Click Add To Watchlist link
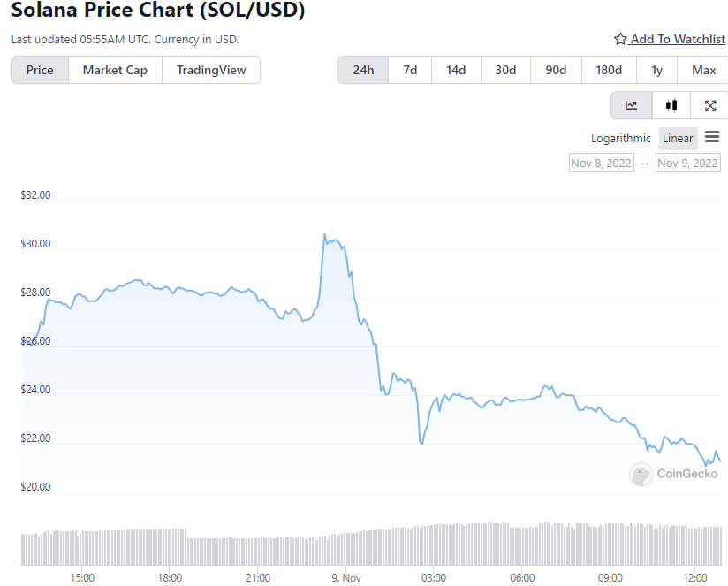728x586 pixels. (x=678, y=39)
